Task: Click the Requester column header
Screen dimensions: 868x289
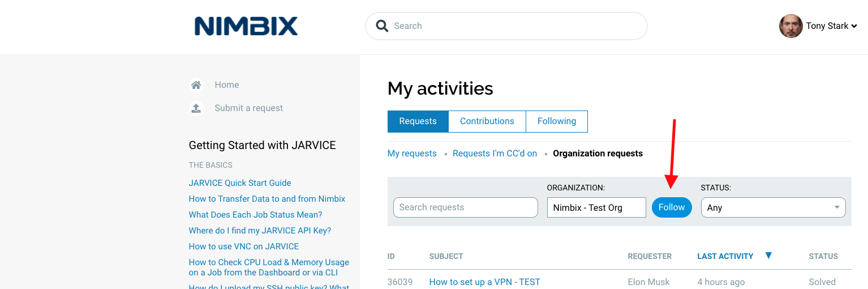Action: [650, 257]
